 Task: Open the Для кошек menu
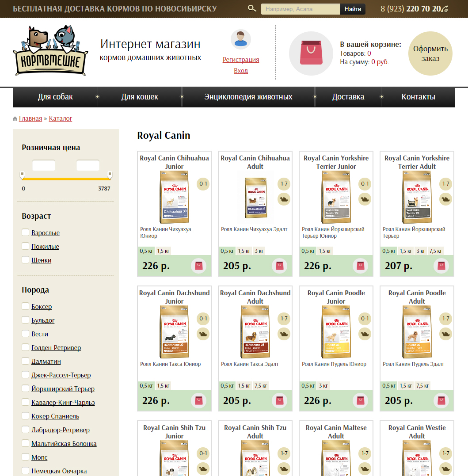[140, 97]
